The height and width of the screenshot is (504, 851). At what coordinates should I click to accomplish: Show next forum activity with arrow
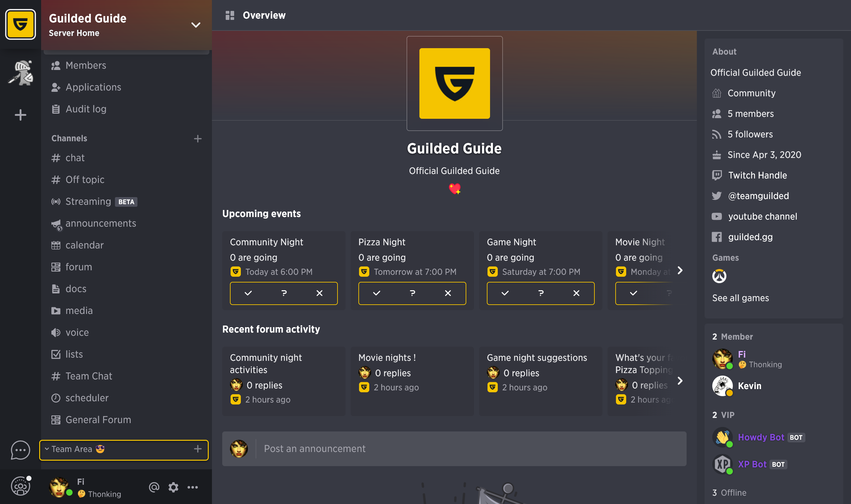680,381
